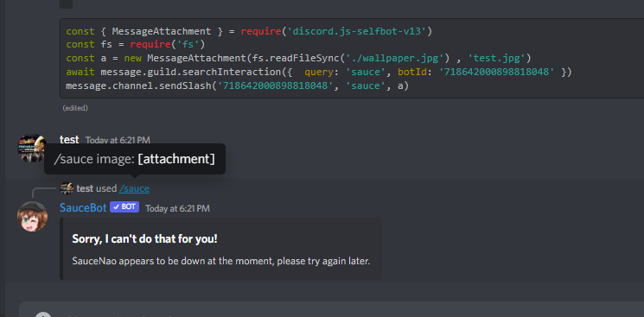This screenshot has width=644, height=317.
Task: Click the 'Today at 6:21 PM' timestamp next to SauceBot
Action: (x=177, y=208)
